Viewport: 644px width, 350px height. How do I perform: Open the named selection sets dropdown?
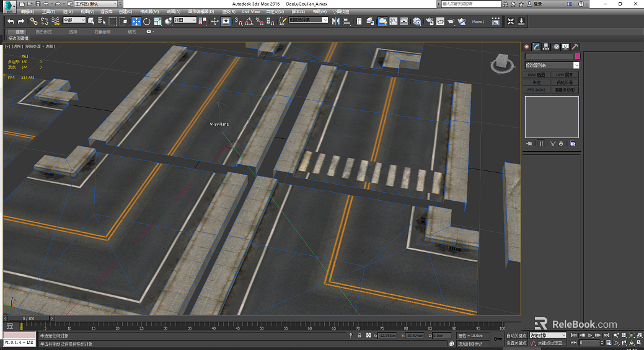pyautogui.click(x=309, y=20)
